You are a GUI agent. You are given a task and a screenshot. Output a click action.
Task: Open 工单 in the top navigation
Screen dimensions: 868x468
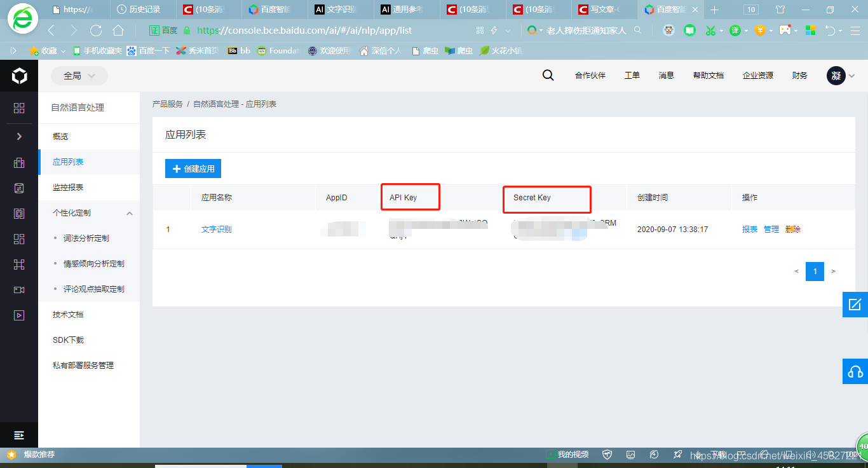[632, 76]
